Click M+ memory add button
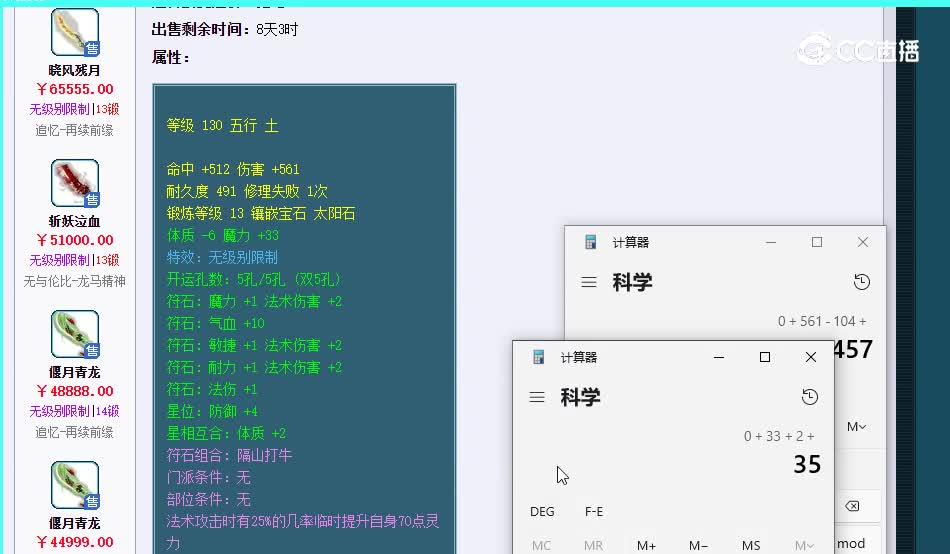Image resolution: width=950 pixels, height=554 pixels. (x=646, y=546)
